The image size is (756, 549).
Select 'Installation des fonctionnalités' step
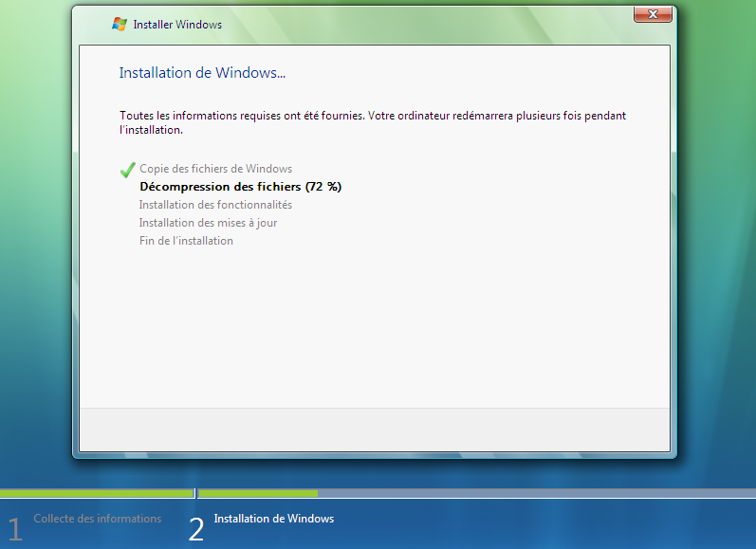(215, 205)
